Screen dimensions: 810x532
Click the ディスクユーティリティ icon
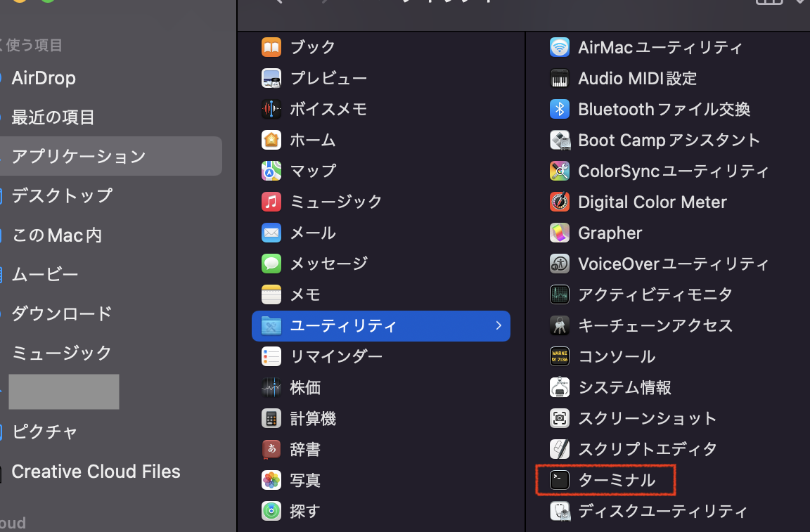pos(560,512)
